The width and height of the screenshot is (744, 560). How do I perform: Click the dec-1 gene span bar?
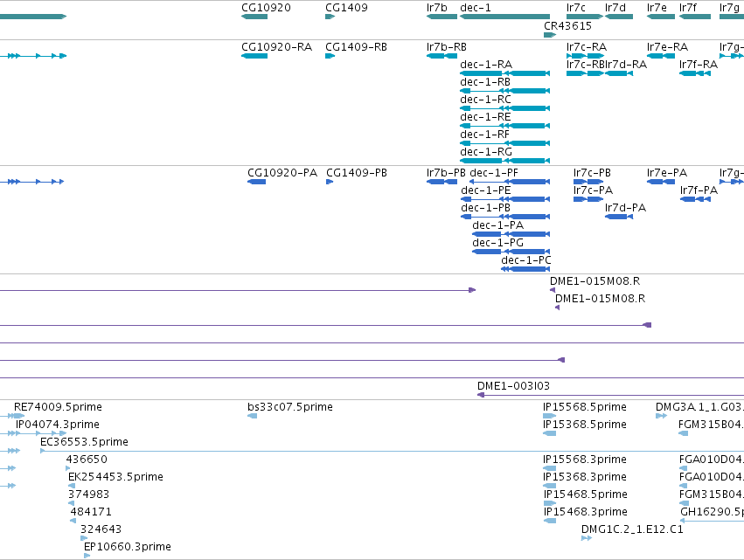[504, 17]
